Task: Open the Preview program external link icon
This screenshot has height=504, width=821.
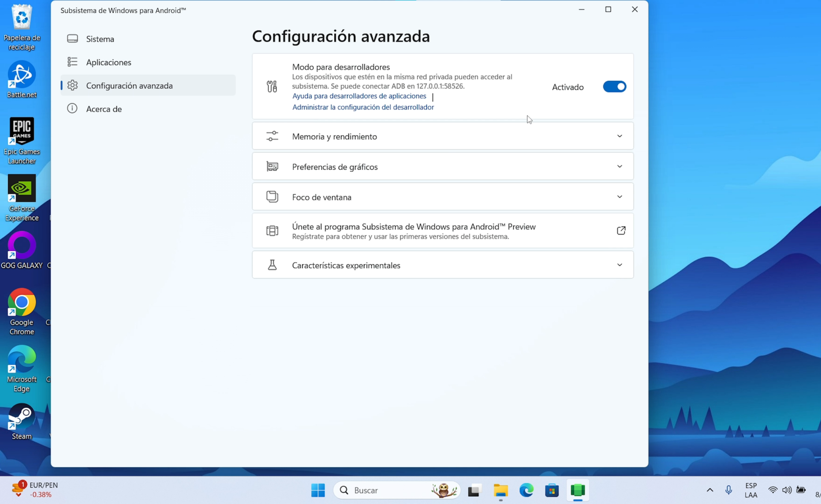Action: point(621,231)
